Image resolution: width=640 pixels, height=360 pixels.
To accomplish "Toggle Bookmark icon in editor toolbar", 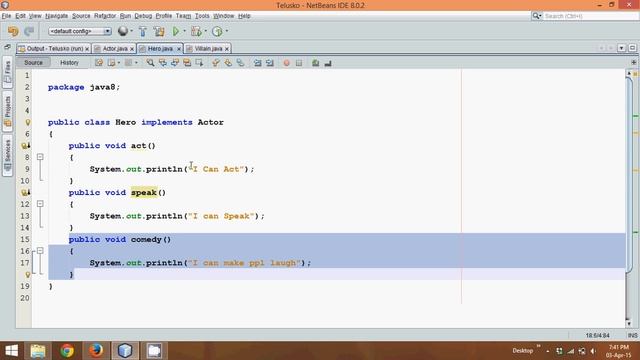I will click(x=240, y=63).
